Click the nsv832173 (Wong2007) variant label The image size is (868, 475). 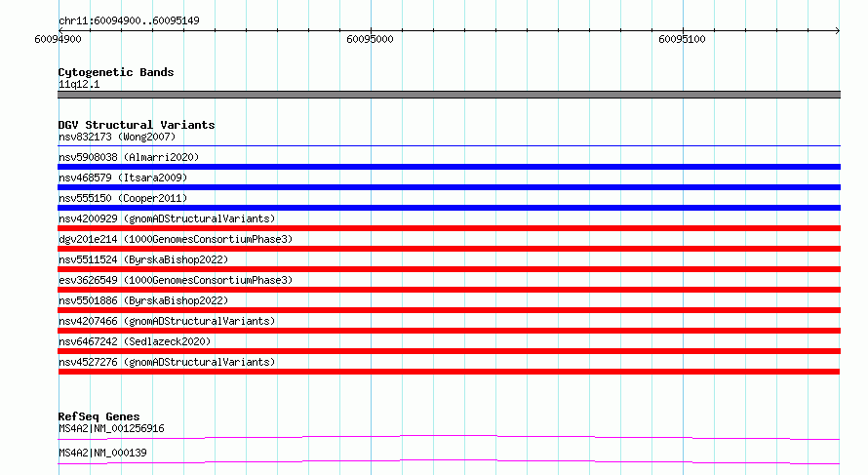pyautogui.click(x=117, y=137)
